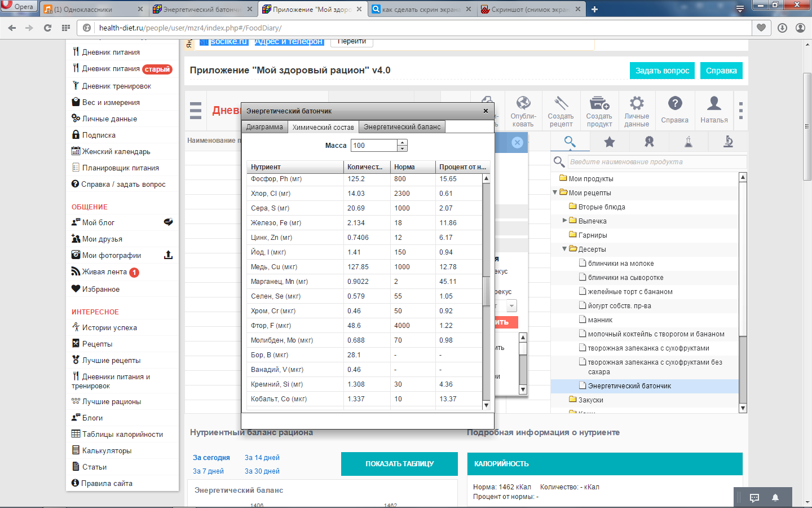Open the favorites star tab icon

click(610, 142)
